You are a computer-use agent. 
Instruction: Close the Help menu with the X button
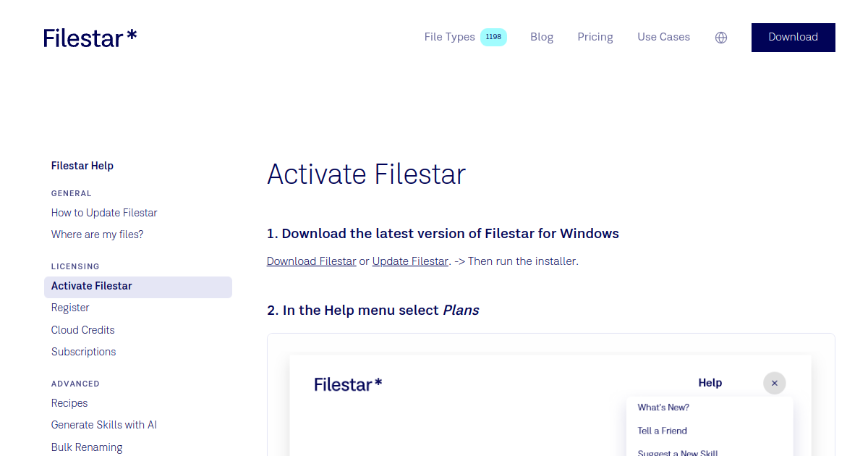[774, 383]
